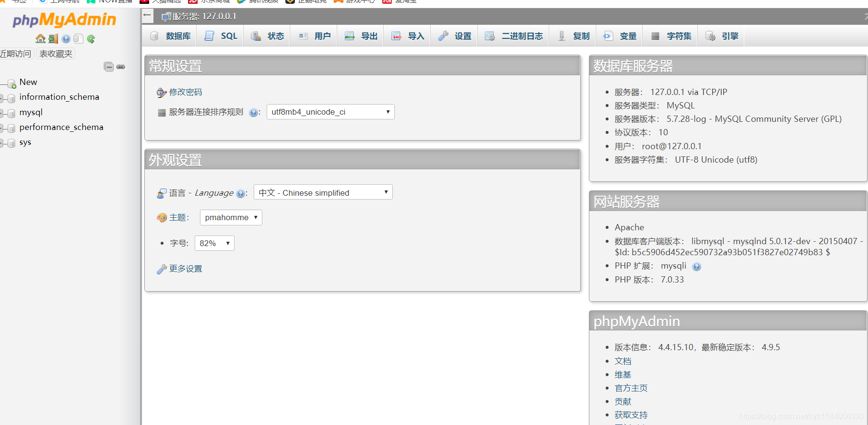Click the 数据库 tab icon
Viewport: 868px width, 425px height.
(x=154, y=36)
